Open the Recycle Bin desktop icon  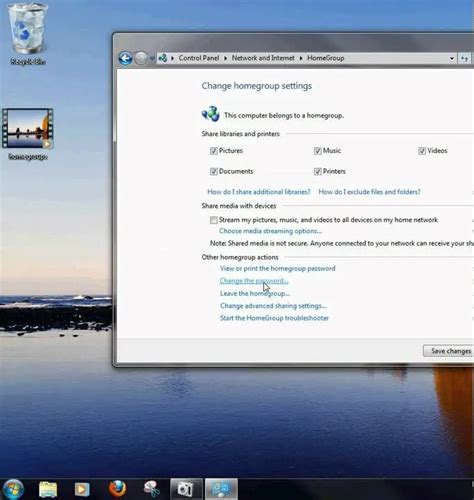pyautogui.click(x=28, y=33)
